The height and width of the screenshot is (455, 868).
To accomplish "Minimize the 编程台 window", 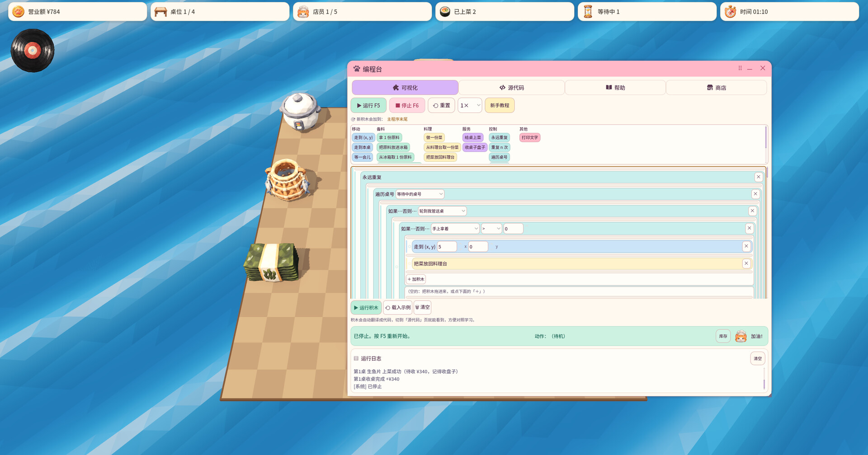I will (x=750, y=69).
